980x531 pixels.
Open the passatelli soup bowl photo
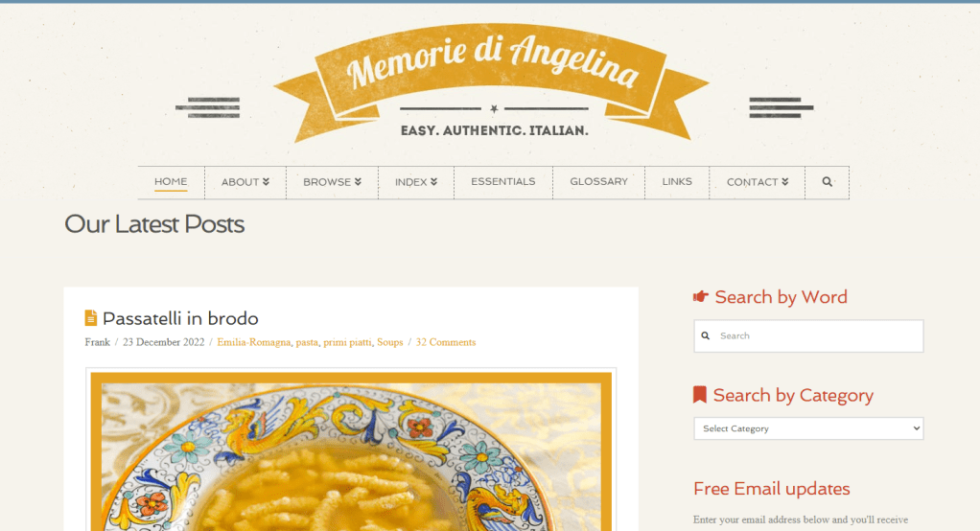tap(351, 451)
